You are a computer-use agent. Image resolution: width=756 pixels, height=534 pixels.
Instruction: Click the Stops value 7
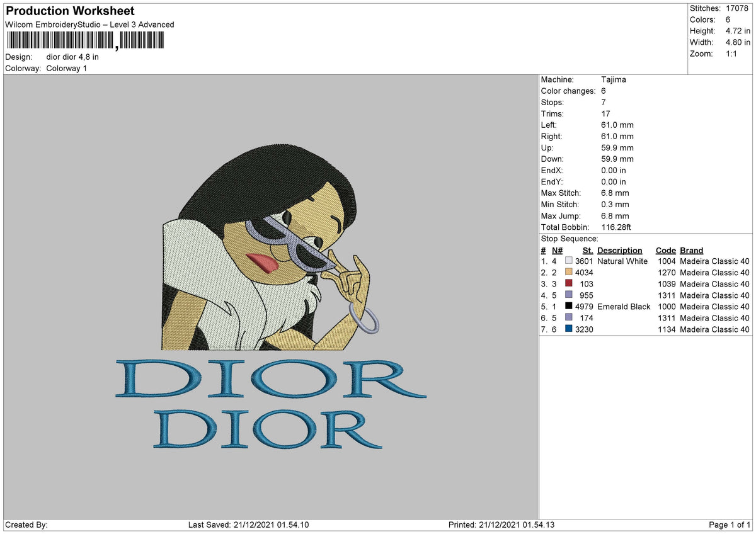point(604,103)
